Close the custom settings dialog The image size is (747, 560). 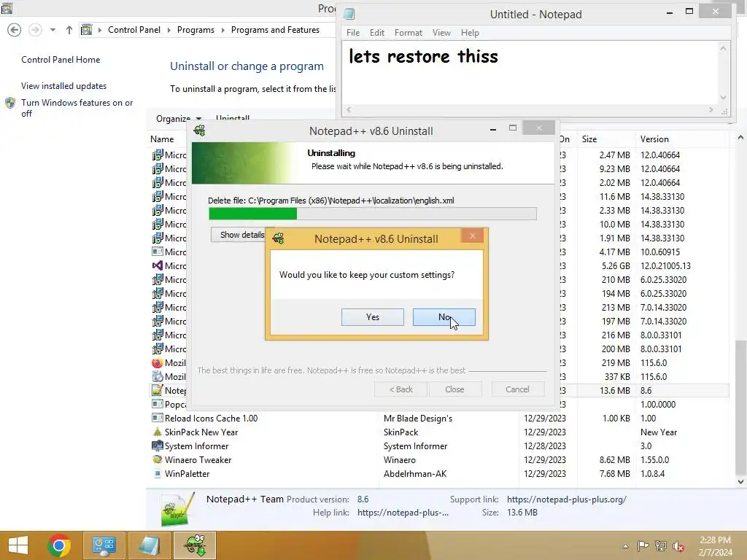(472, 236)
